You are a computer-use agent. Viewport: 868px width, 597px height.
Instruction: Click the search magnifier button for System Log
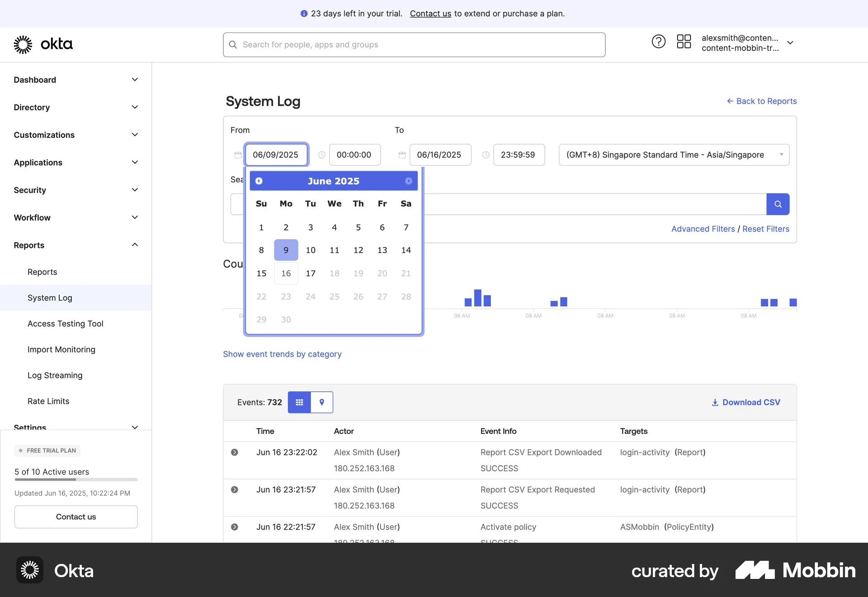[778, 204]
